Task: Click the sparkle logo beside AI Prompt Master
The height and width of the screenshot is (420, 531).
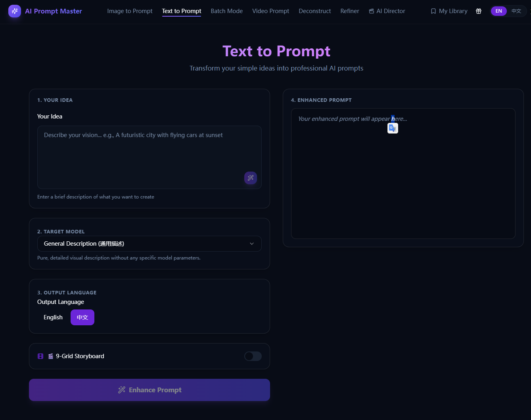Action: coord(14,11)
